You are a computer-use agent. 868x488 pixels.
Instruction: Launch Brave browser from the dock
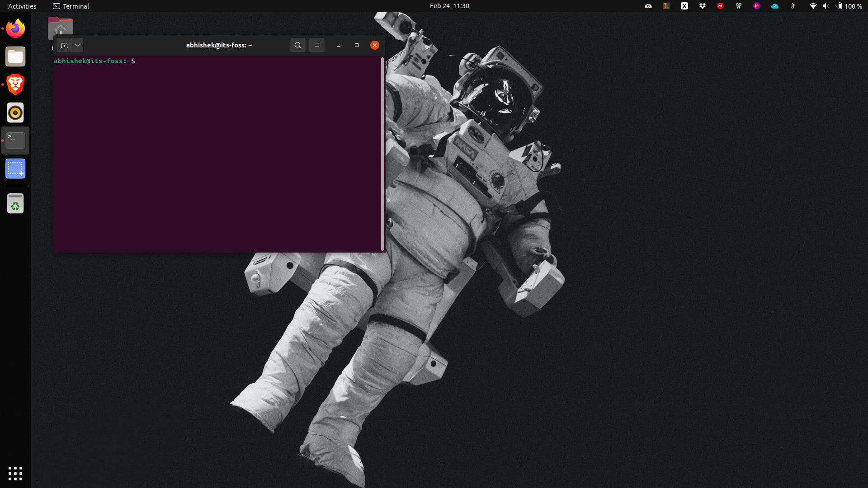click(15, 84)
